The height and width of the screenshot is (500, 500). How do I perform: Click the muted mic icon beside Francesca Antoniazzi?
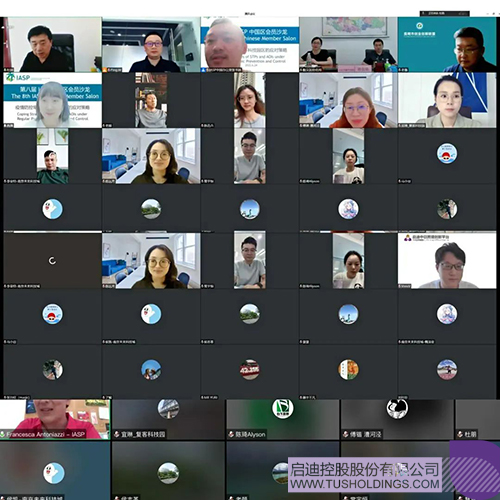tap(3, 434)
